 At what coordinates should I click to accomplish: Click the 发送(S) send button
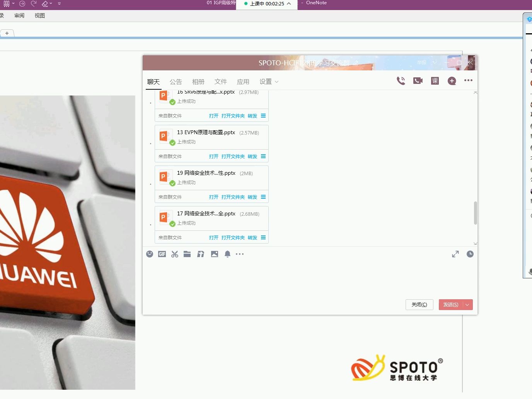click(451, 305)
